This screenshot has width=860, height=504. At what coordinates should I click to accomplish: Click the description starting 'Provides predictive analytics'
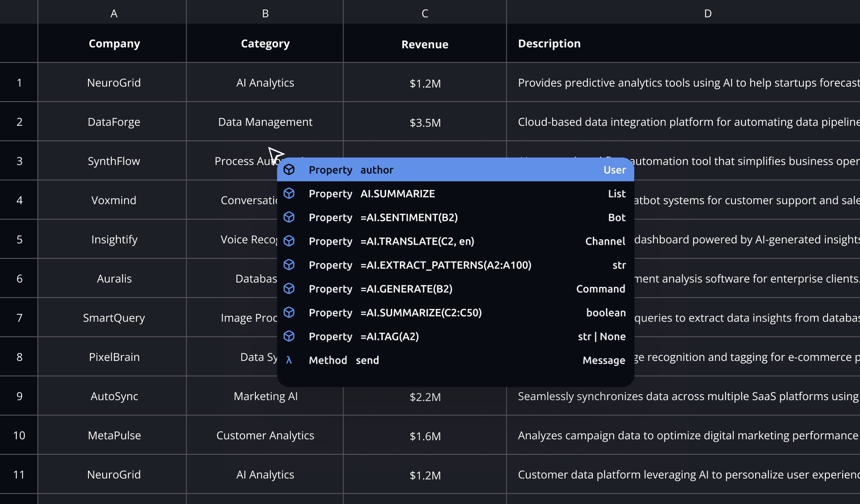[x=684, y=82]
